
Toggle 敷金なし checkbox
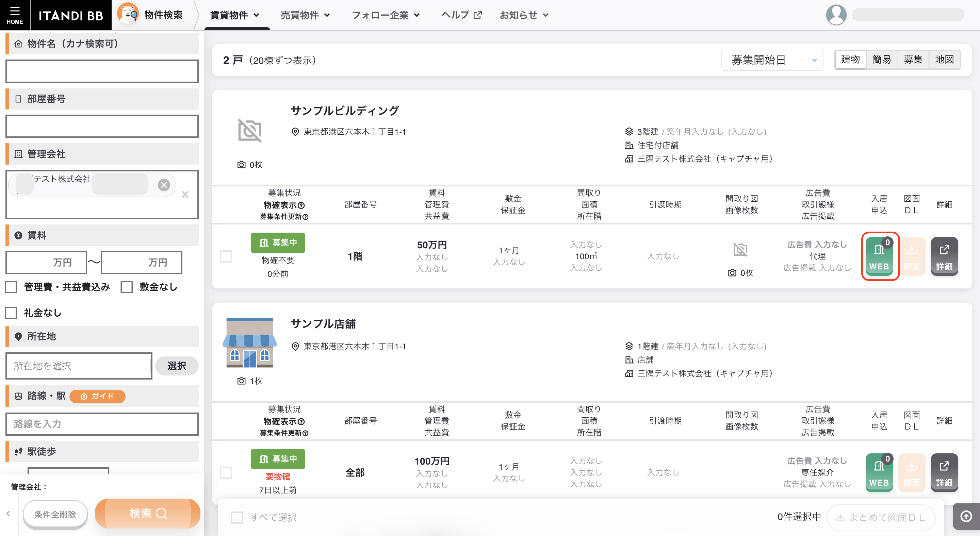[127, 287]
